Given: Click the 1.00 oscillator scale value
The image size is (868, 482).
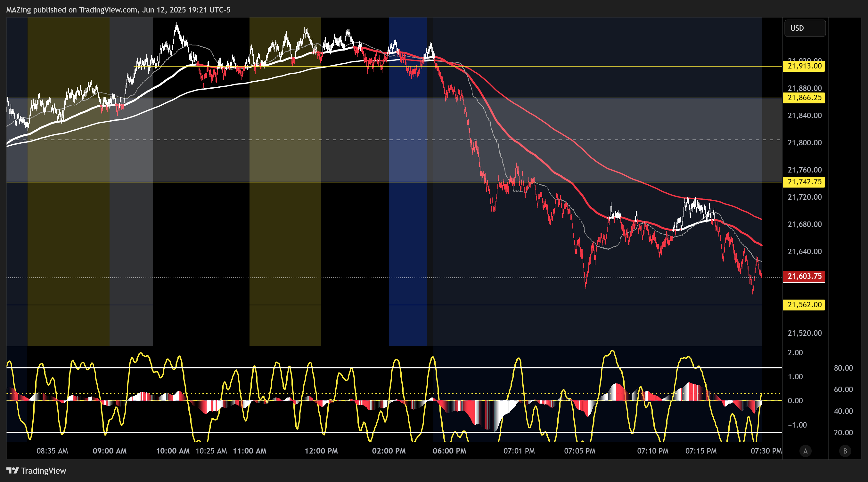Looking at the screenshot, I should 795,377.
